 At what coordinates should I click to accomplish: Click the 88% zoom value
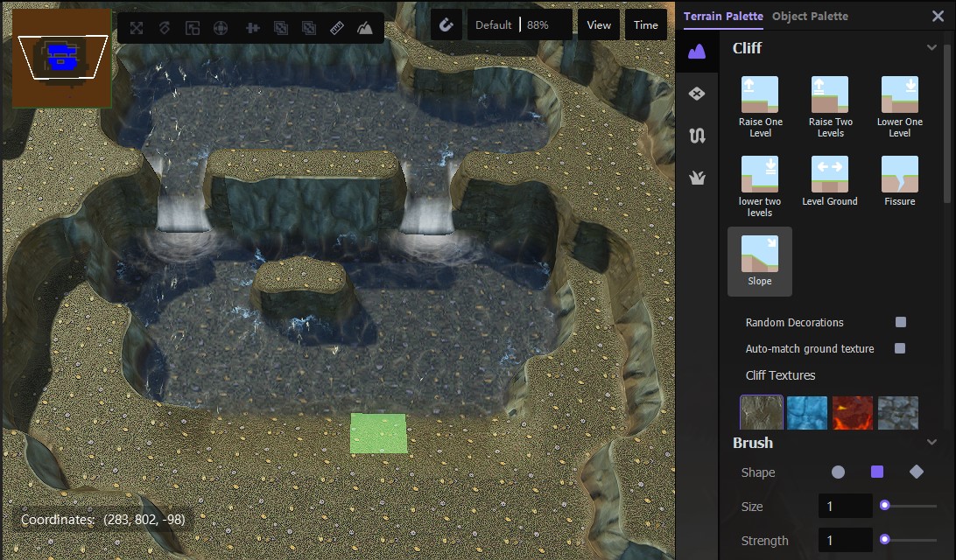(x=538, y=25)
